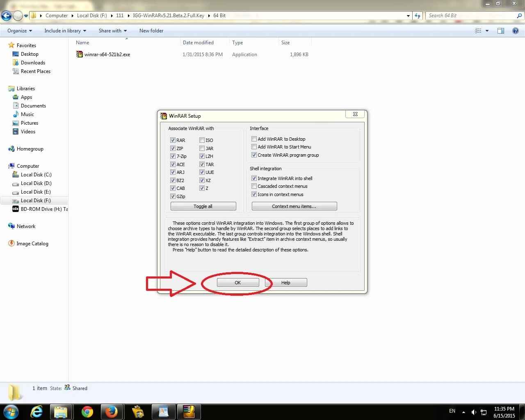This screenshot has width=525, height=420.
Task: Click the volume speaker tray icon
Action: tap(473, 412)
